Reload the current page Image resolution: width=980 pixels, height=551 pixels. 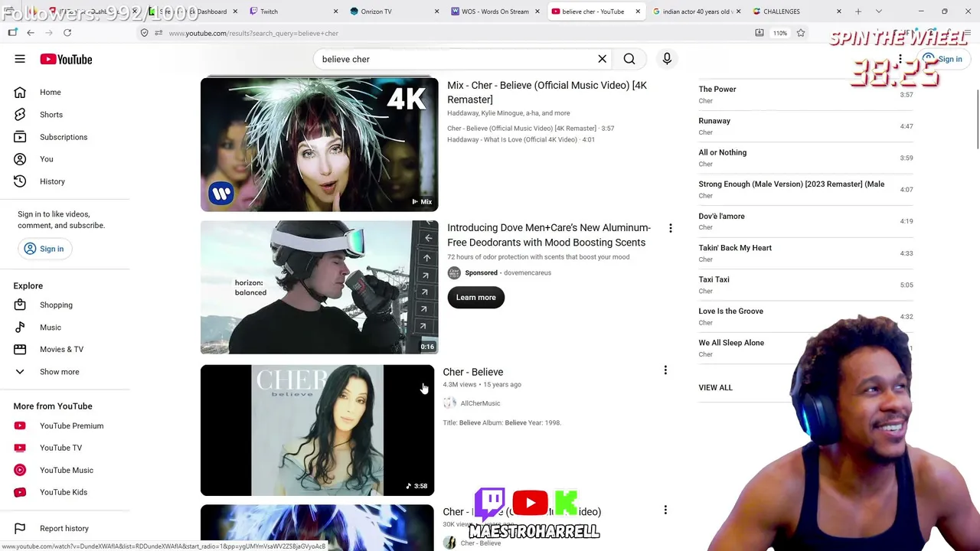click(67, 33)
